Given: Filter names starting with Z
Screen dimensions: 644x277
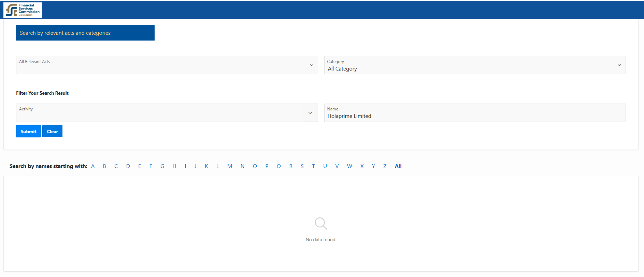Looking at the screenshot, I should pyautogui.click(x=385, y=166).
